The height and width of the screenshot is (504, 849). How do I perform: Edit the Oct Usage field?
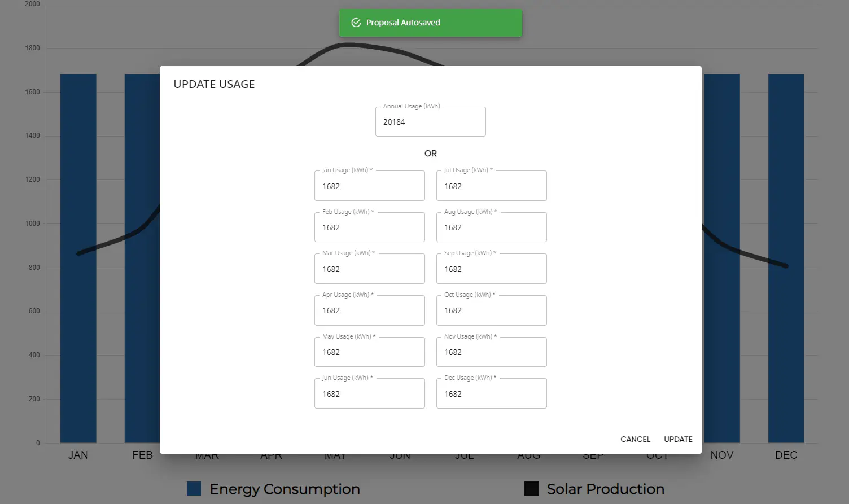point(491,310)
